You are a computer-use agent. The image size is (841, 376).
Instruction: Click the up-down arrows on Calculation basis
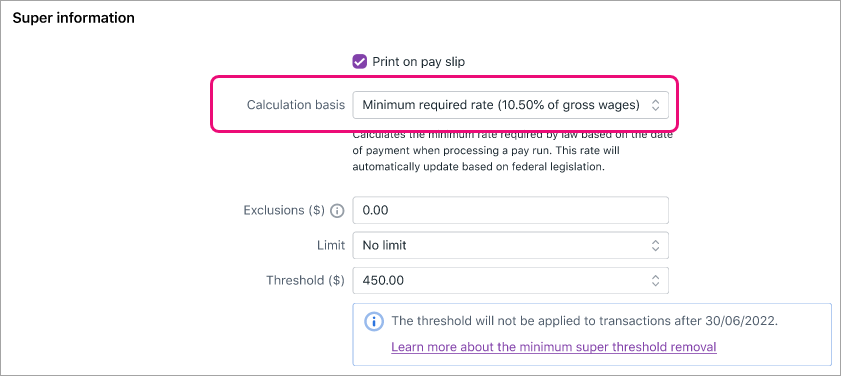coord(655,105)
